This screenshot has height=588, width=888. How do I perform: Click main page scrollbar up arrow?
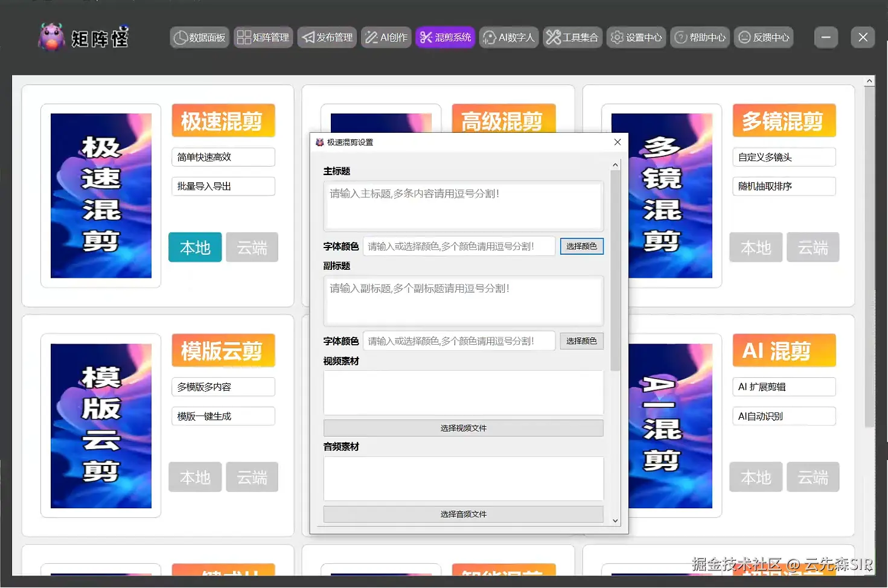(869, 81)
